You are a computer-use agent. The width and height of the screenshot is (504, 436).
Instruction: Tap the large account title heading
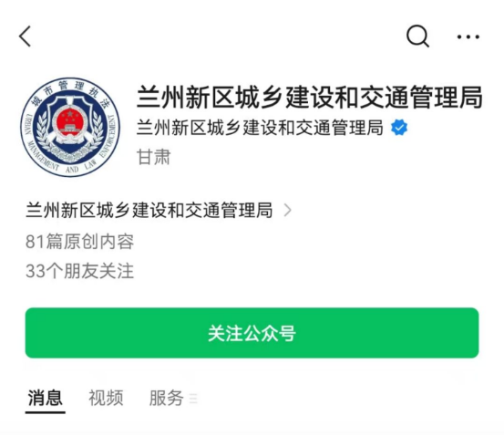pos(310,97)
